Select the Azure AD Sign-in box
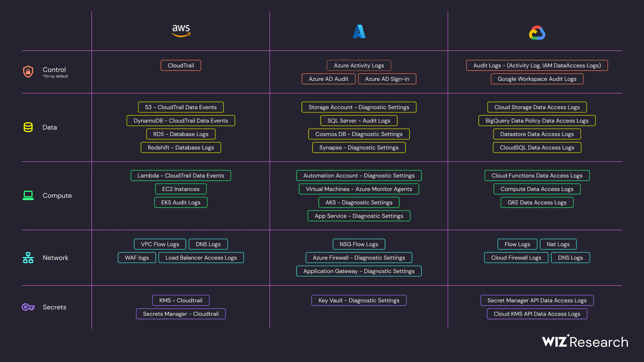Image resolution: width=644 pixels, height=362 pixels. click(387, 79)
